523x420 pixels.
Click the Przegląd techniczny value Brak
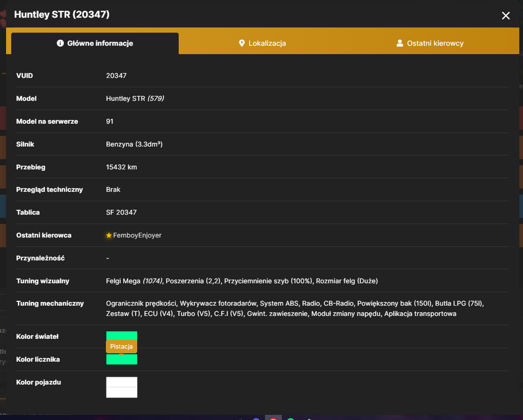tap(113, 189)
